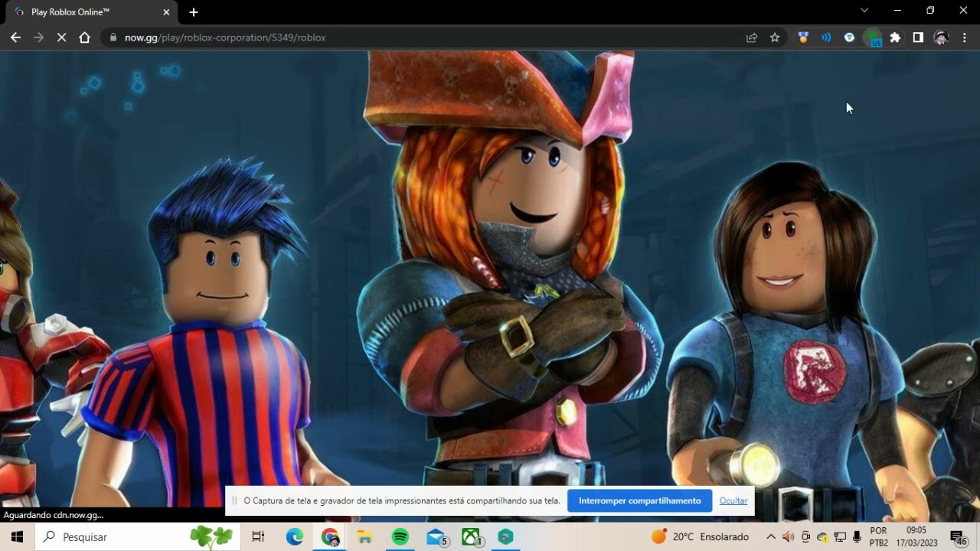
Task: Open the Mail app in taskbar
Action: click(x=436, y=537)
